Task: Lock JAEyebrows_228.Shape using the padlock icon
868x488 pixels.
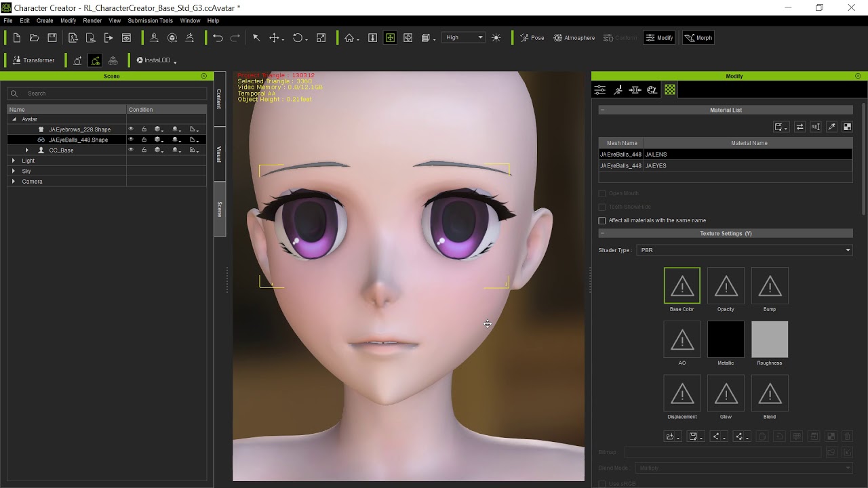Action: pyautogui.click(x=144, y=129)
